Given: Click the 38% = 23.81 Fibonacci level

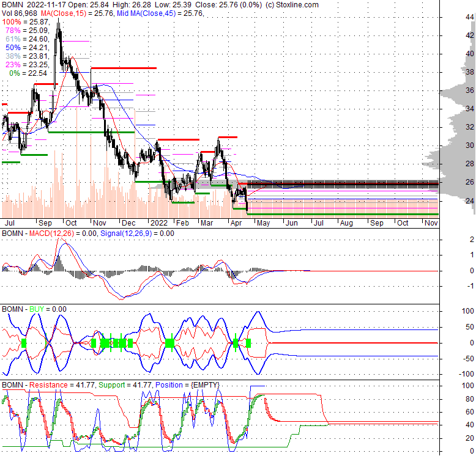Looking at the screenshot, I should (x=28, y=56).
